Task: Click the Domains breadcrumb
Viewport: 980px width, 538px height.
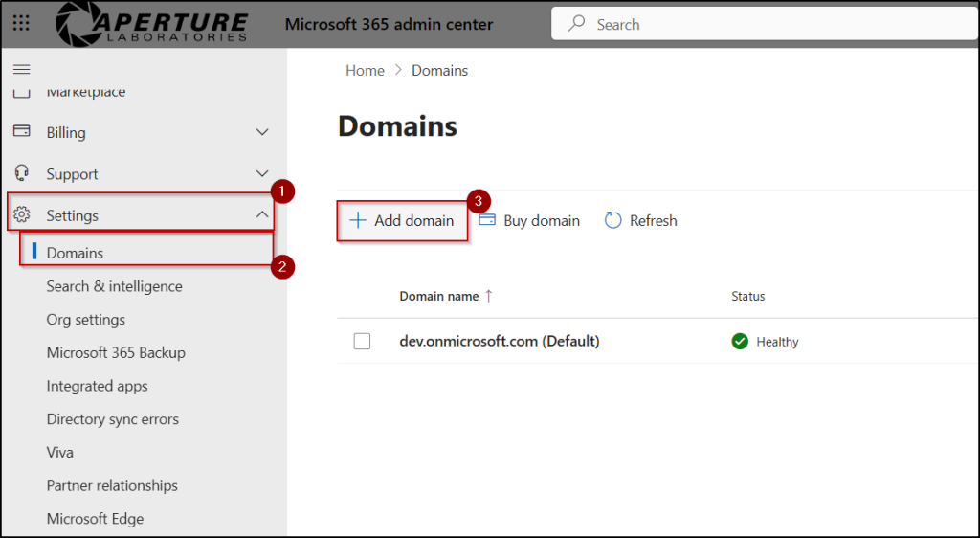Action: 439,70
